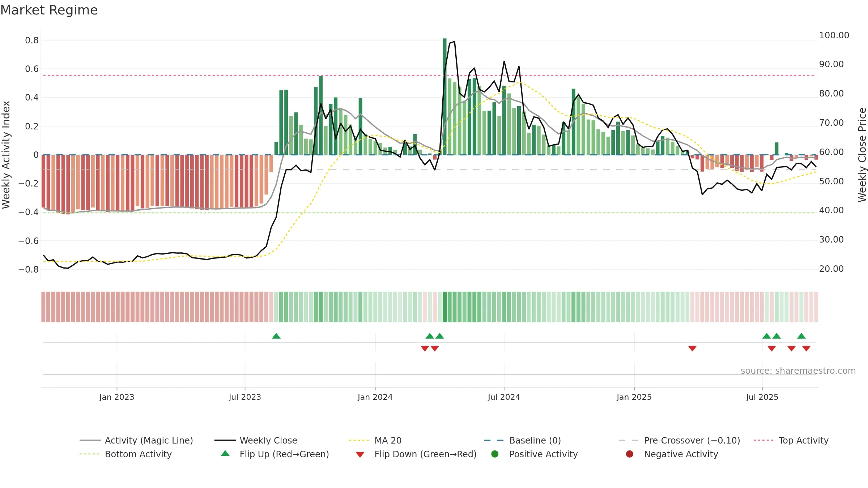Toggle the MA 20 legend entry
This screenshot has width=868, height=488.
375,440
